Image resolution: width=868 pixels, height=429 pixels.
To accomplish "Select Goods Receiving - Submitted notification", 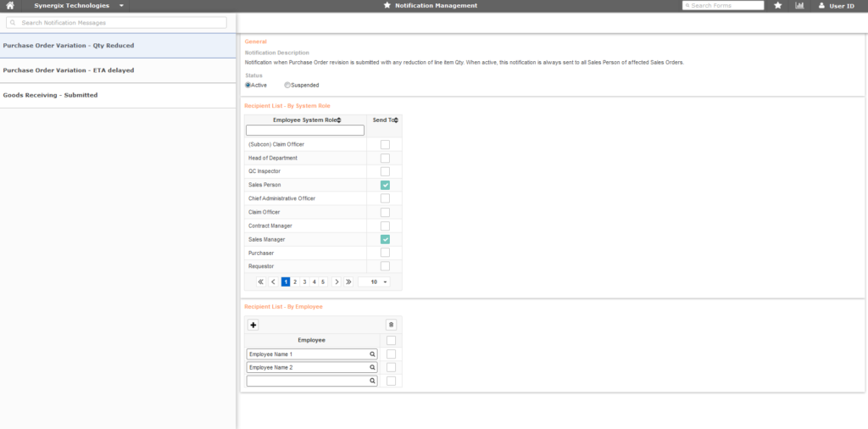I will click(118, 95).
